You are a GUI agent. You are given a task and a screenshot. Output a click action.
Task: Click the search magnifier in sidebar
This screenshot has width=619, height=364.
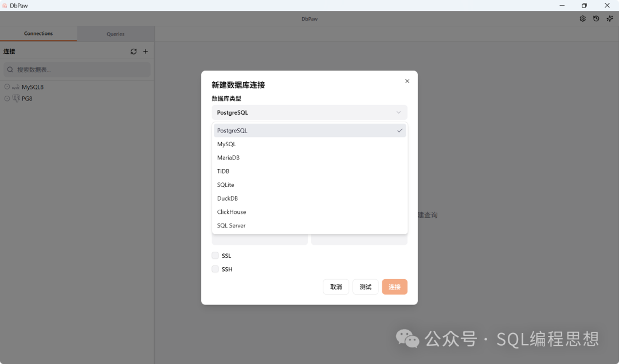(x=10, y=69)
